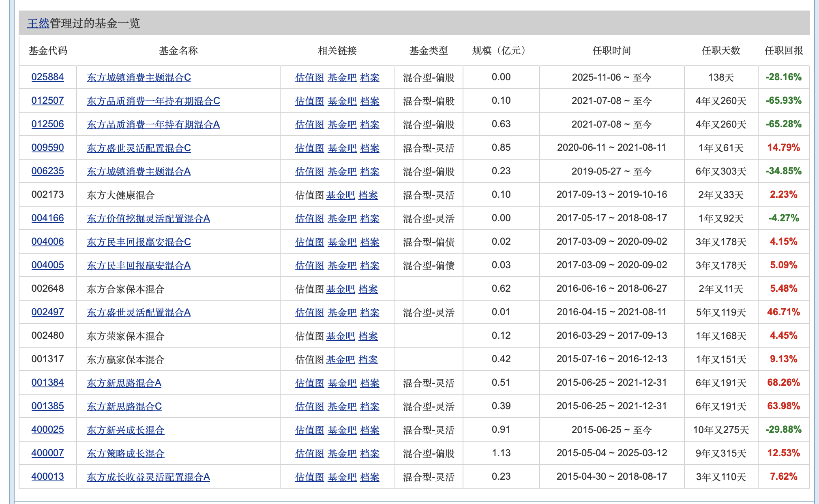Click 估值图 for 东方新思路混合C
This screenshot has height=504, width=819.
309,406
